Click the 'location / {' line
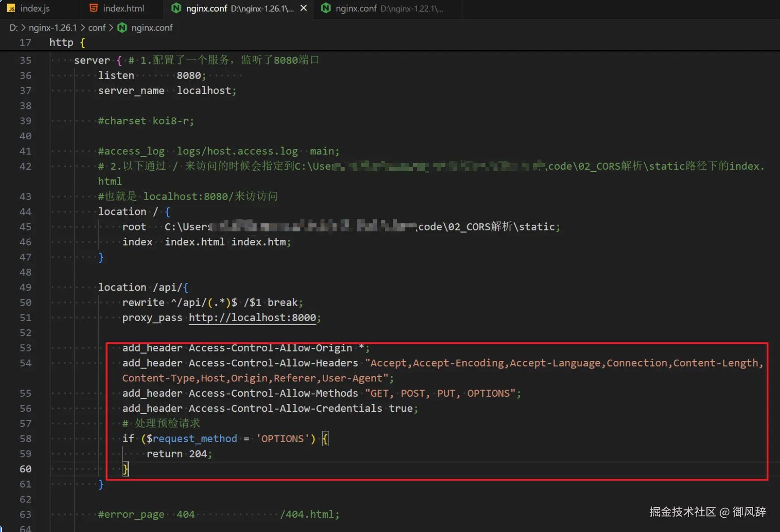This screenshot has height=532, width=780. pyautogui.click(x=134, y=212)
